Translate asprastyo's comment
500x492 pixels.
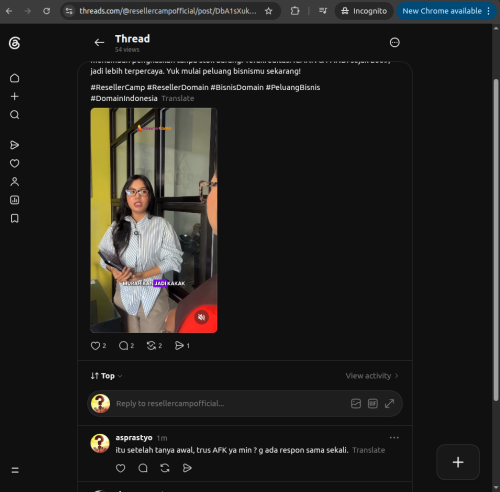click(369, 450)
